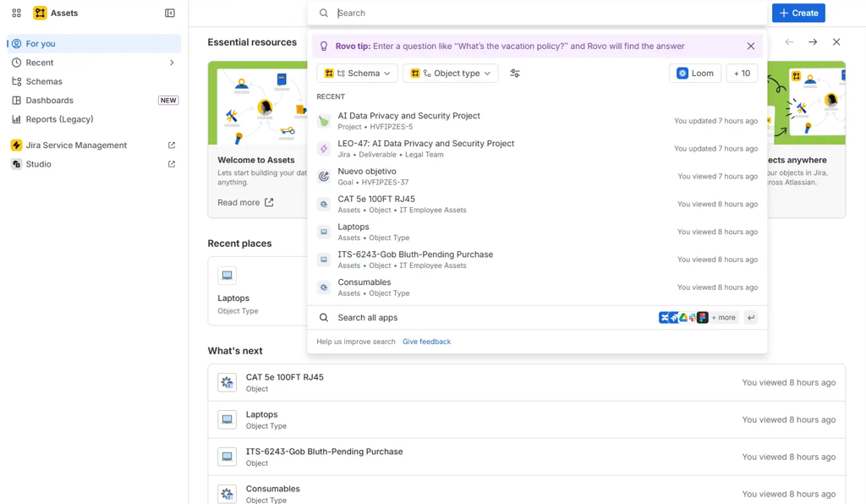866x504 pixels.
Task: Open the Object type filter dropdown
Action: [450, 73]
